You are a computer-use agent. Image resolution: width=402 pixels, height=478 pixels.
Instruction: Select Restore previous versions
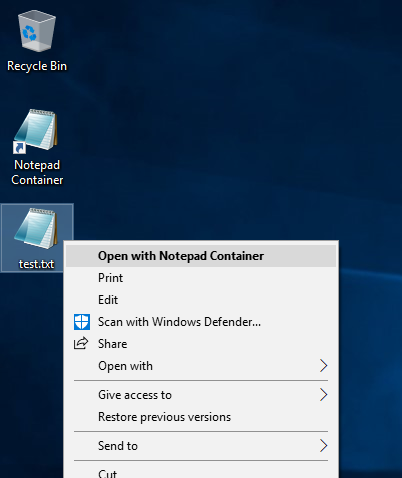[x=201, y=417]
